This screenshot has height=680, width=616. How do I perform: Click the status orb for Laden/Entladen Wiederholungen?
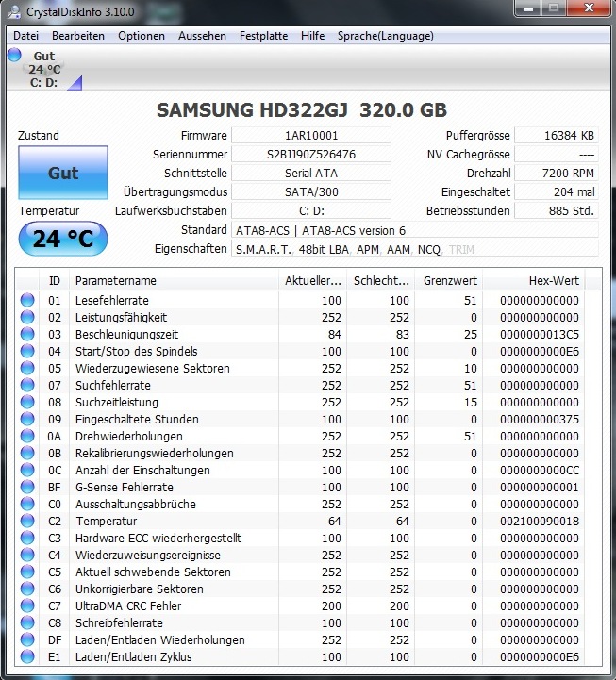pyautogui.click(x=27, y=639)
